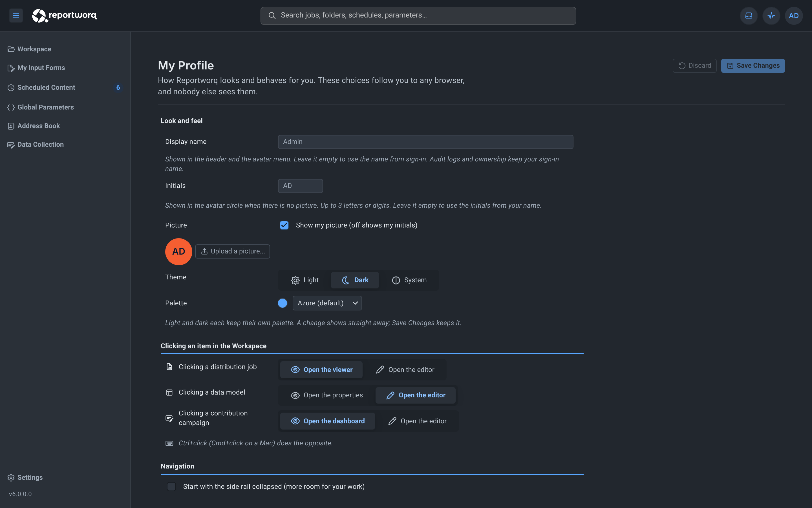Navigate to Address Book
812x508 pixels.
[65, 126]
